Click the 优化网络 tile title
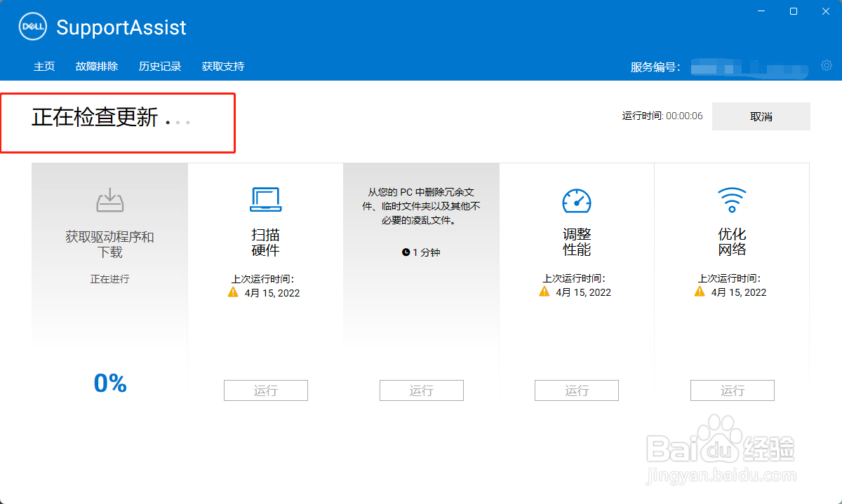Image resolution: width=842 pixels, height=504 pixels. [732, 242]
